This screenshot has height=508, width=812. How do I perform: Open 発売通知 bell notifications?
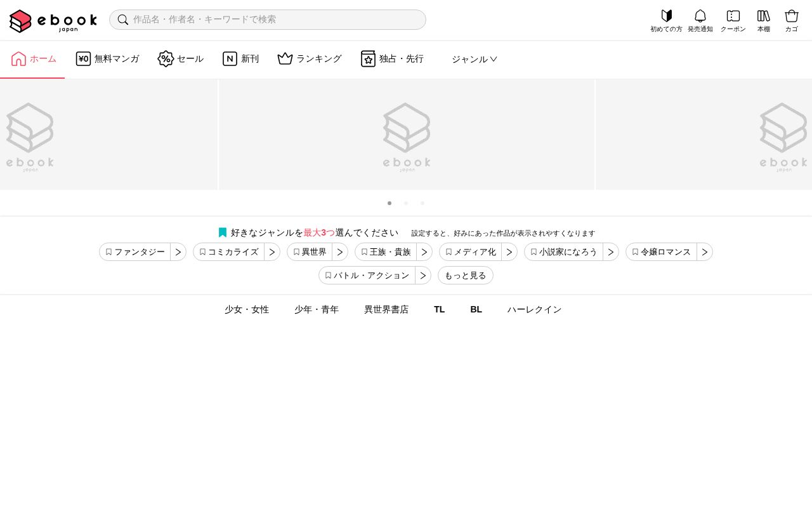(x=700, y=21)
